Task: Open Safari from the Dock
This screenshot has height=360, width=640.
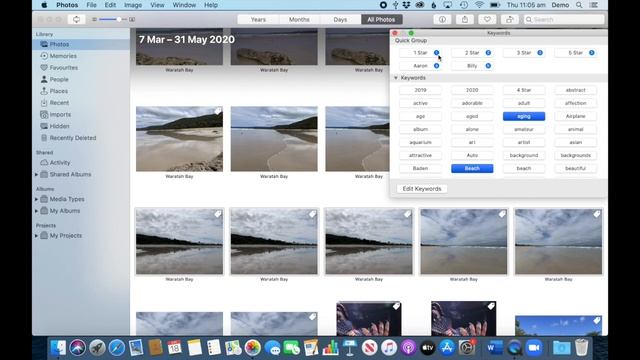Action: pos(116,348)
